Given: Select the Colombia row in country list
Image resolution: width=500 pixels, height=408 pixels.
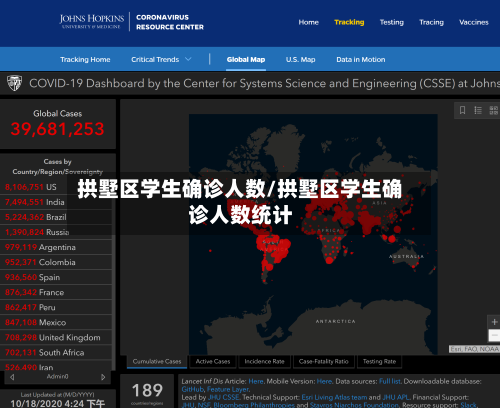Looking at the screenshot, I should [x=56, y=262].
